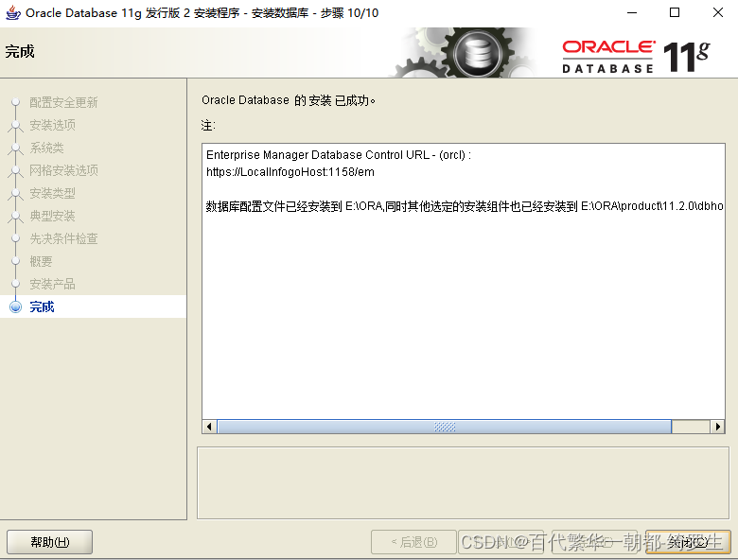Click the blue bullet icon beside 完成
Image resolution: width=738 pixels, height=560 pixels.
pos(15,306)
